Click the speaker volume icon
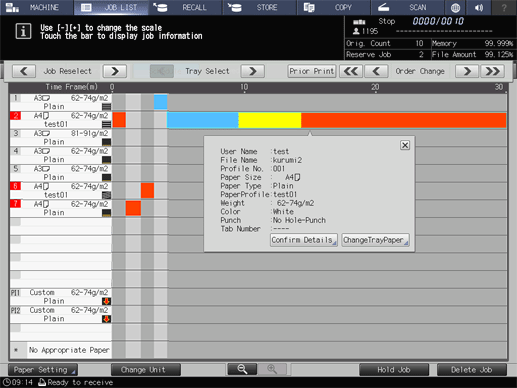Image resolution: width=517 pixels, height=388 pixels. point(479,7)
